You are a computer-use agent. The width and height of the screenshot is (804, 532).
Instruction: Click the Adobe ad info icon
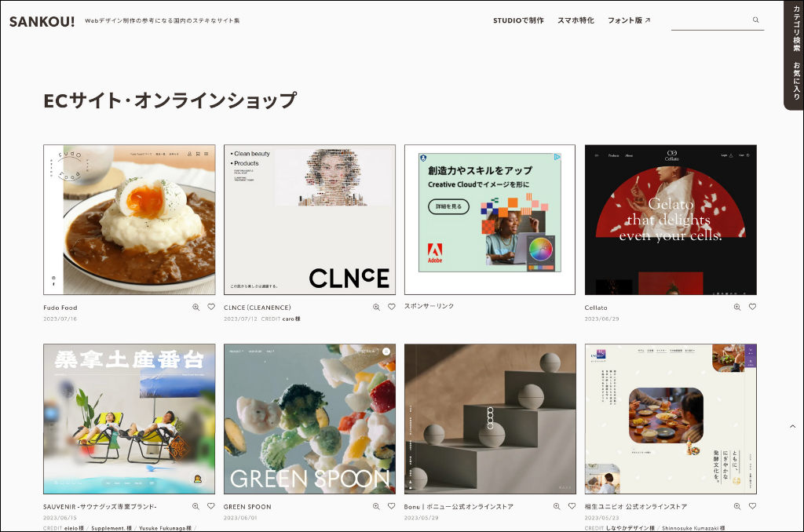point(423,158)
